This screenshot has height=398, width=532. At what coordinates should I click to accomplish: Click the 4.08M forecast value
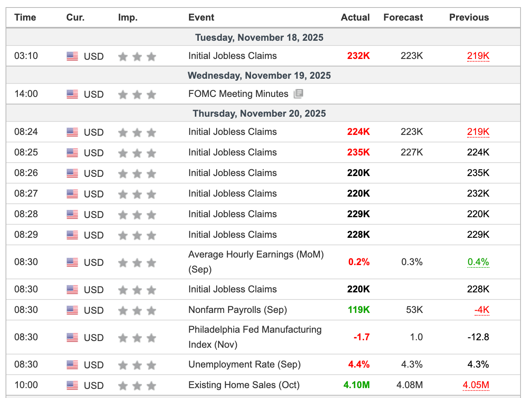[409, 385]
